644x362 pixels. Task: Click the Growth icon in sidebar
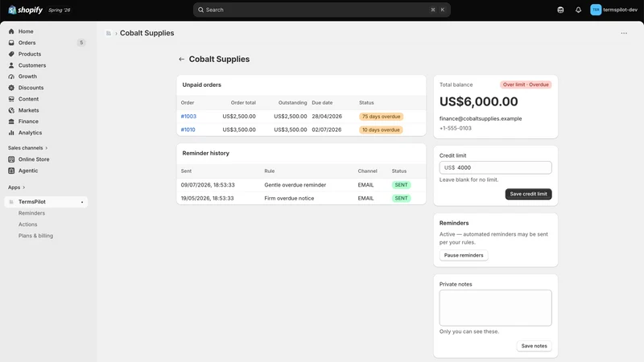[11, 76]
